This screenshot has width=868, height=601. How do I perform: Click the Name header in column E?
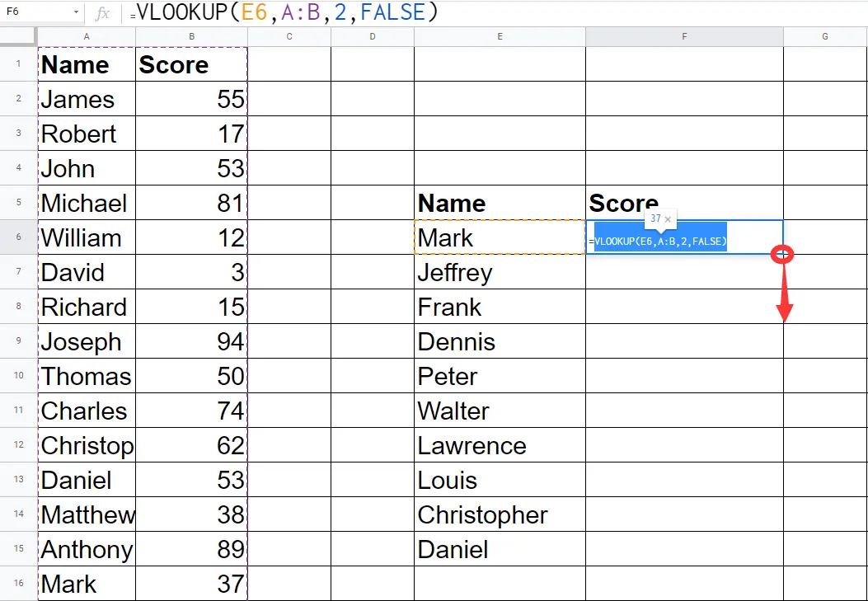500,203
